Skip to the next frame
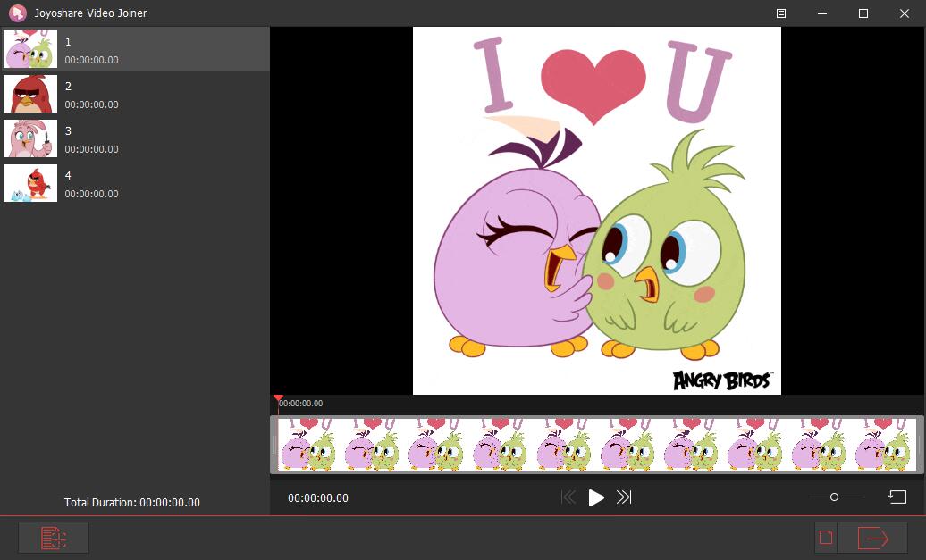 coord(625,497)
